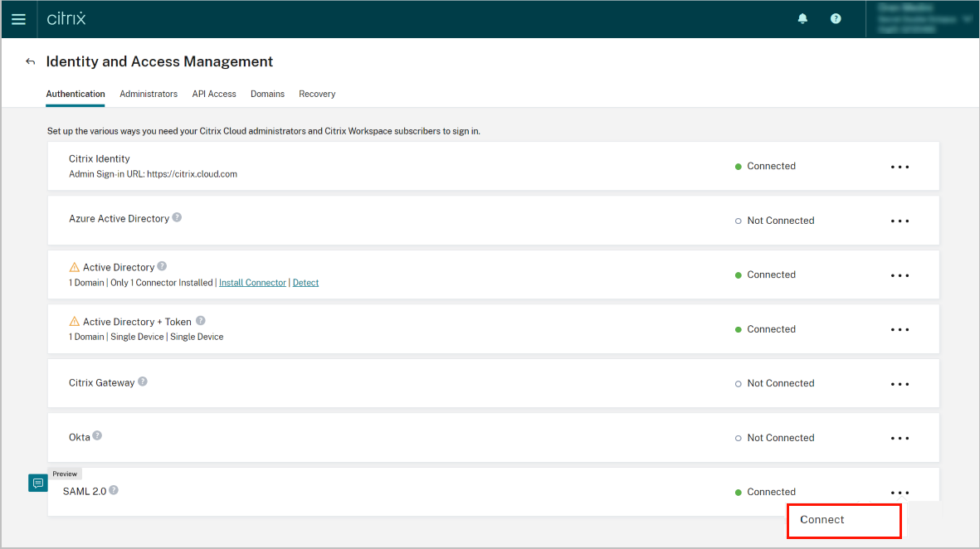This screenshot has height=549, width=980.
Task: Click the Install Connector link
Action: (252, 282)
